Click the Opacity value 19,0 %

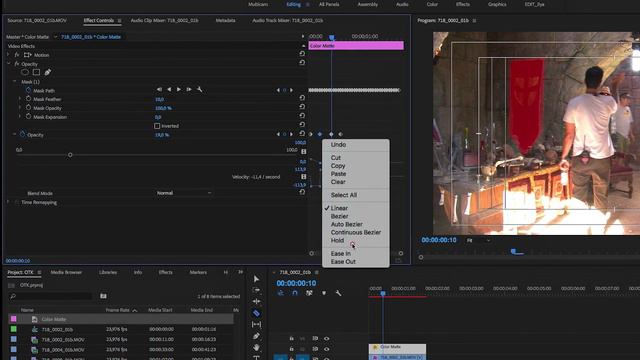(x=162, y=135)
